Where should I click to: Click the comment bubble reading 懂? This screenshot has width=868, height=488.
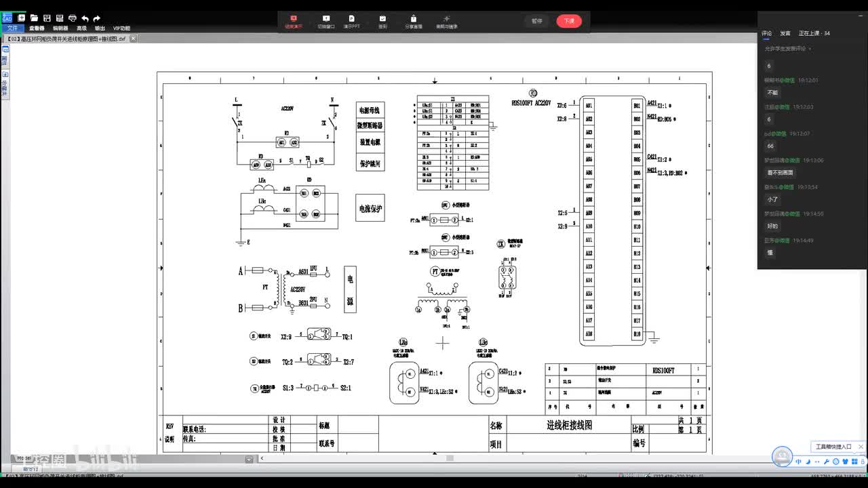pyautogui.click(x=770, y=253)
